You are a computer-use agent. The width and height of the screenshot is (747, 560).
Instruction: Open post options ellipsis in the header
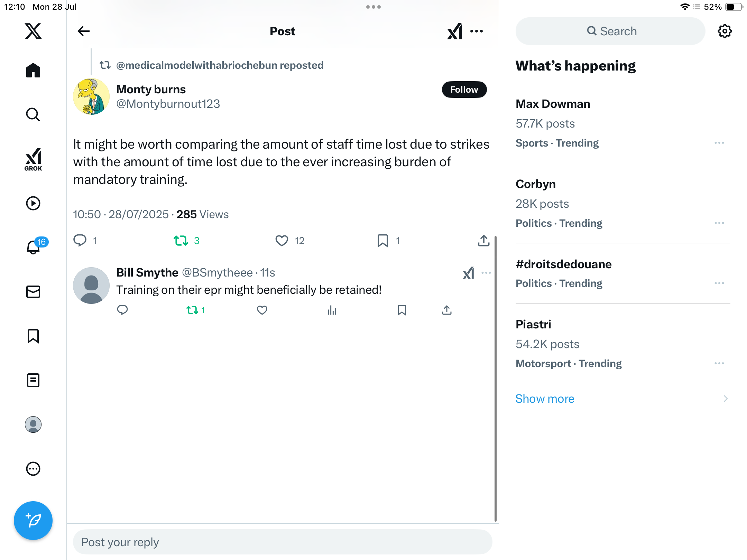point(477,31)
